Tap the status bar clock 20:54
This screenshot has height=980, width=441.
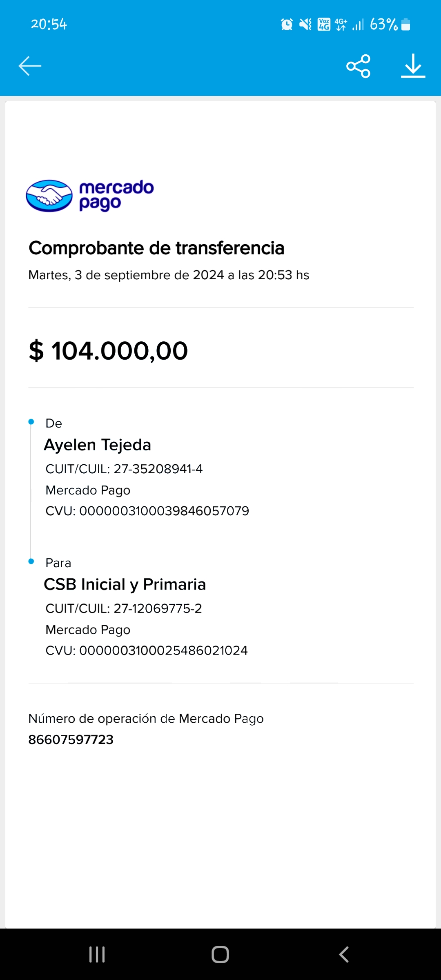pyautogui.click(x=49, y=24)
